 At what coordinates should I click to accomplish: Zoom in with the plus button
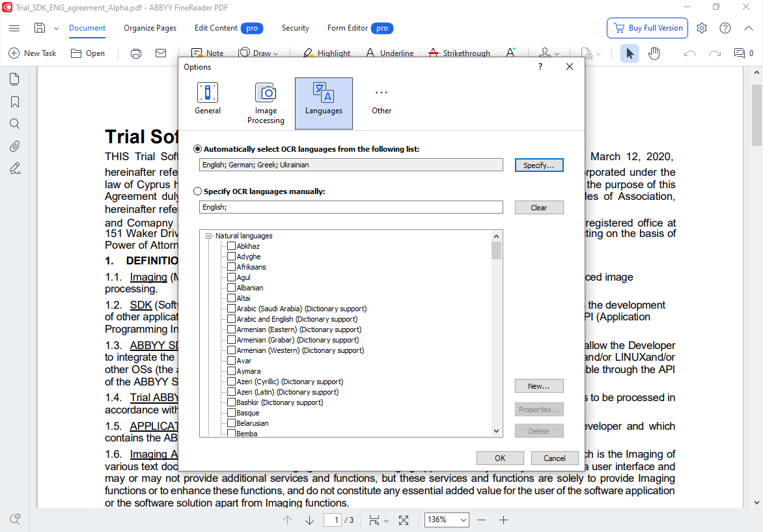tap(504, 520)
